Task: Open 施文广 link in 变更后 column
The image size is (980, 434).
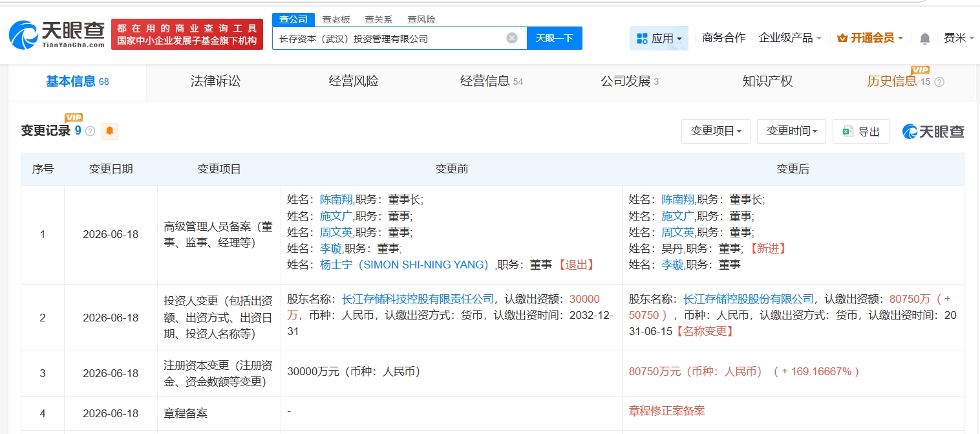Action: 678,216
